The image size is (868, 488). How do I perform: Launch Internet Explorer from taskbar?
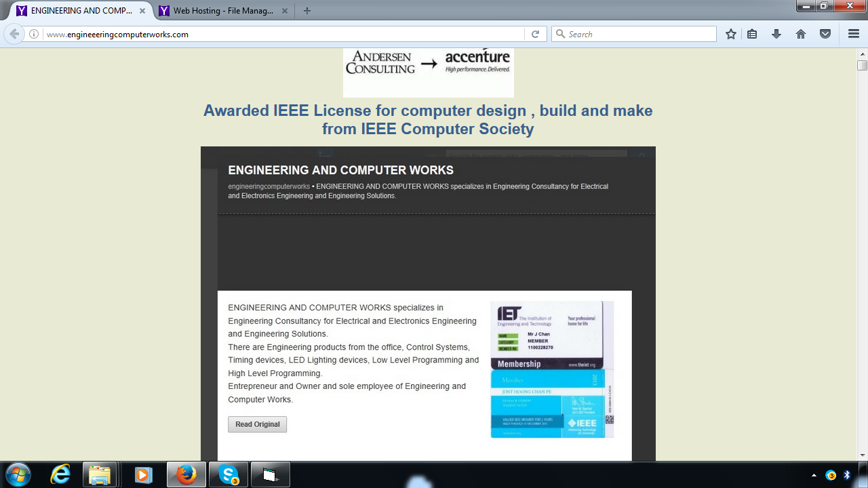coord(61,474)
